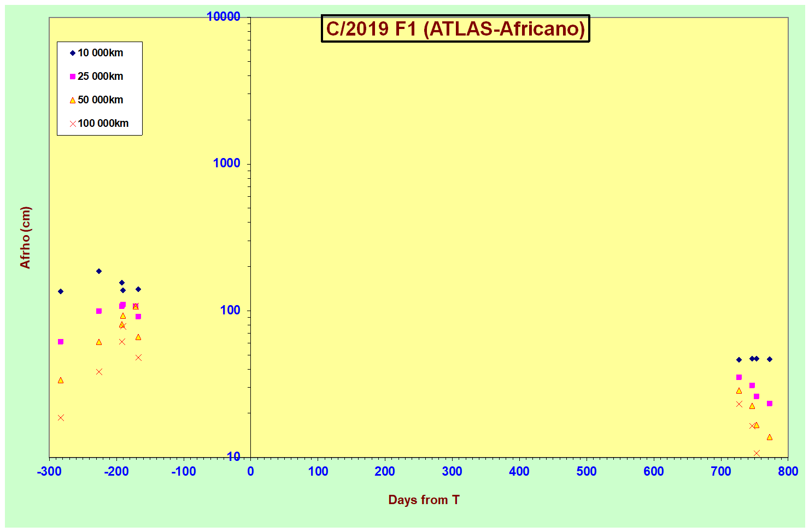Click the -100 x-axis label
809x532 pixels.
[184, 472]
